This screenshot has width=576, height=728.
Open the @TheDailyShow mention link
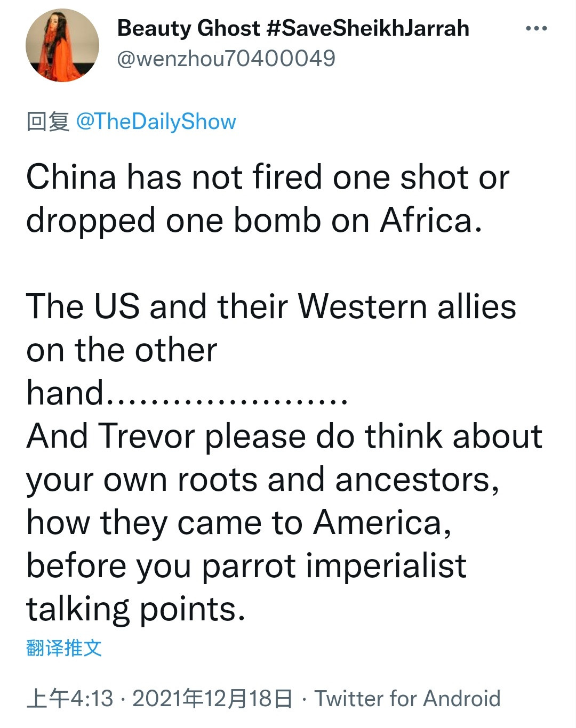coord(156,122)
